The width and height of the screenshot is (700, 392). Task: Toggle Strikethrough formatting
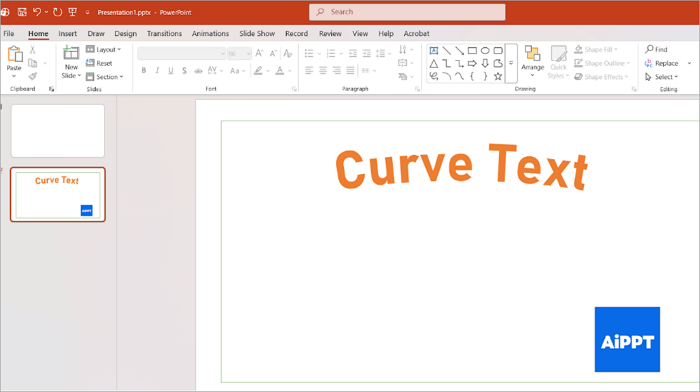[198, 71]
